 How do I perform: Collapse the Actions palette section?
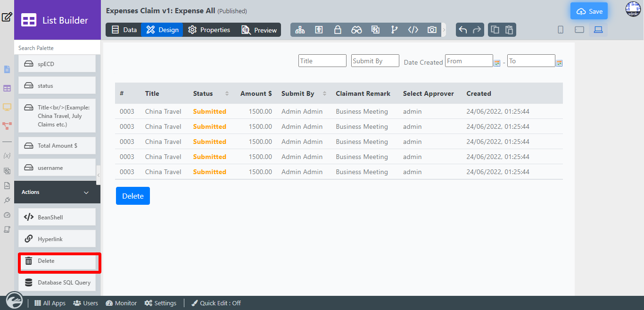point(86,193)
